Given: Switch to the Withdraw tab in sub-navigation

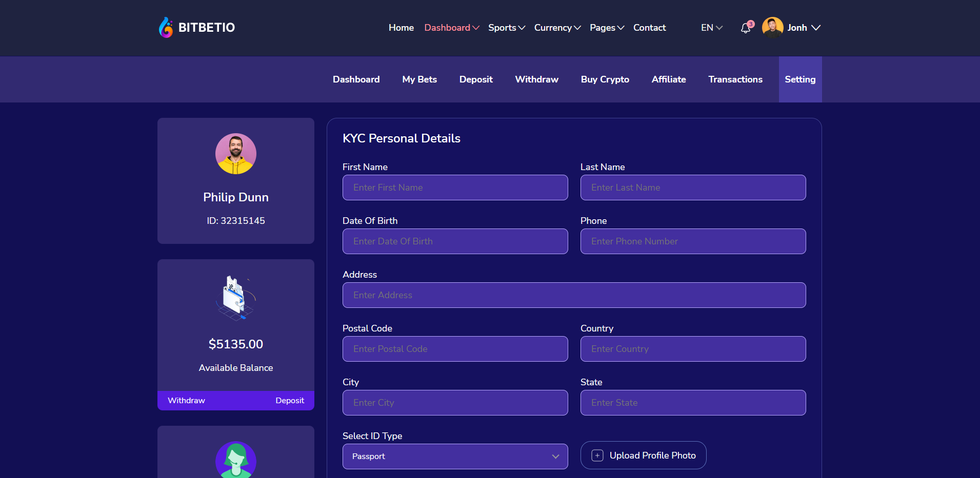Looking at the screenshot, I should pyautogui.click(x=536, y=79).
